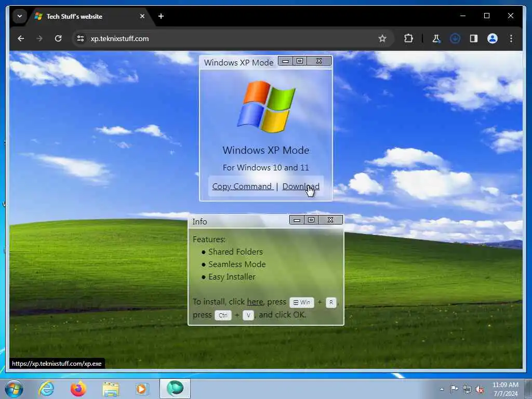This screenshot has height=399, width=532.
Task: Minimize the browser window
Action: pos(463,16)
